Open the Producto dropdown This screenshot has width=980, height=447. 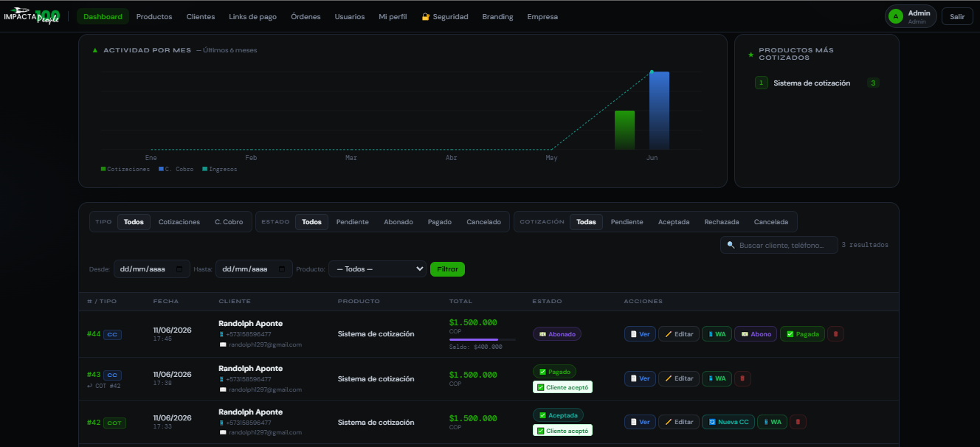(x=378, y=269)
